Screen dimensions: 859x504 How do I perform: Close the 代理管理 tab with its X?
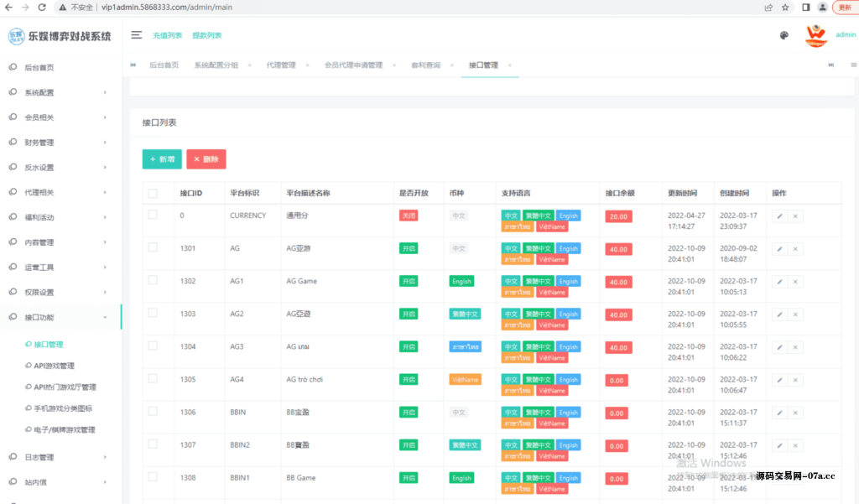pos(307,65)
